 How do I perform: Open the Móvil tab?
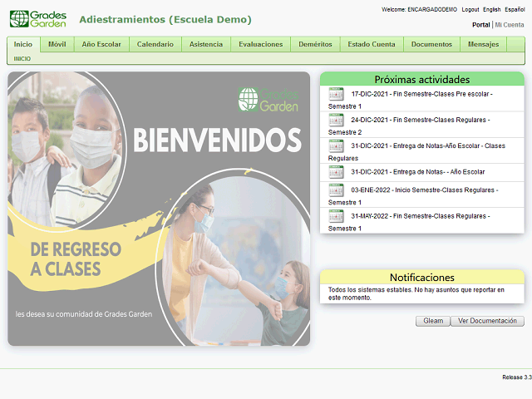[57, 44]
